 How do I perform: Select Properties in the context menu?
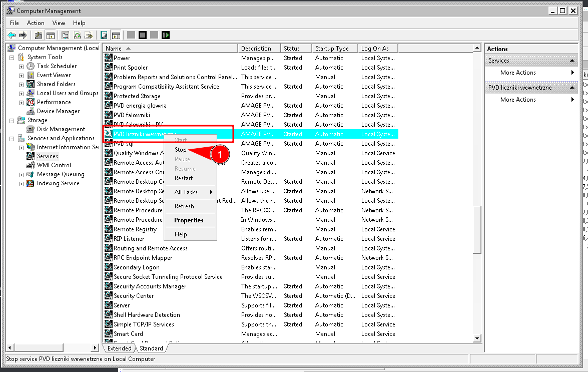point(189,220)
